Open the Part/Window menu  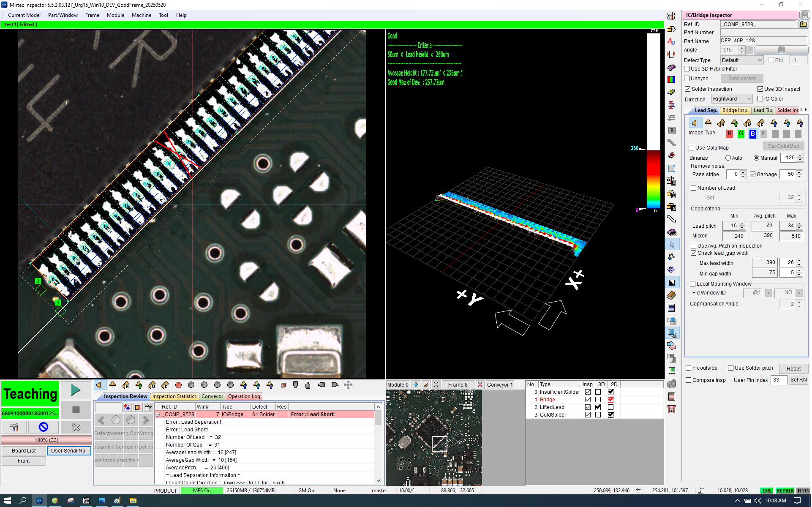click(63, 15)
